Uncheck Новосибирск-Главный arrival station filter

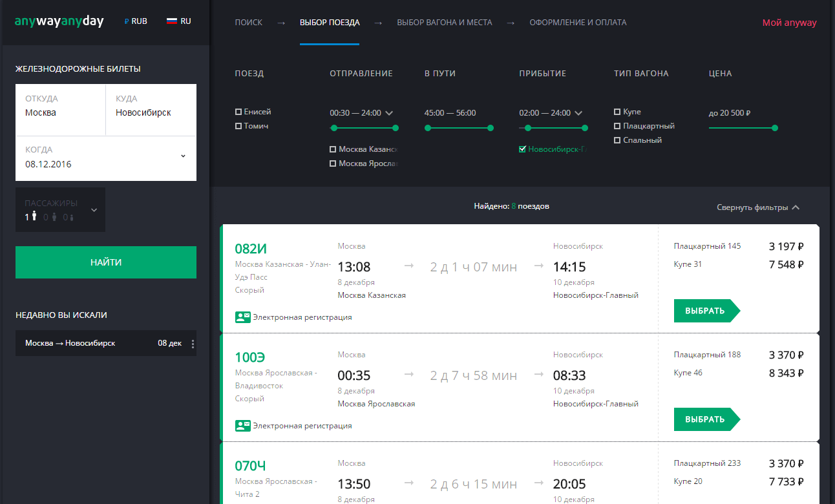point(522,149)
